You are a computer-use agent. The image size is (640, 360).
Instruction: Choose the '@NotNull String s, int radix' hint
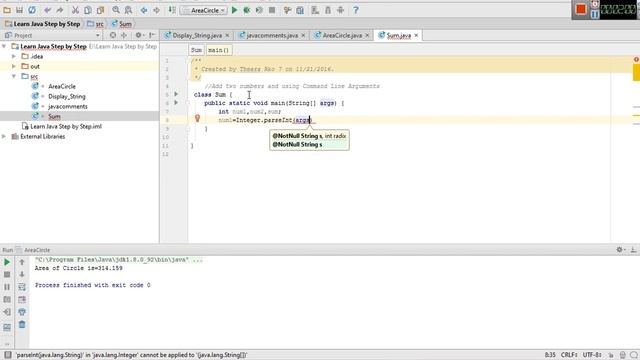309,136
